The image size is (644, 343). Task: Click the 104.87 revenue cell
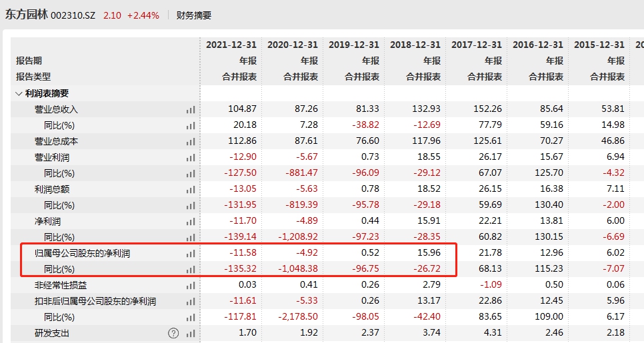tap(242, 109)
